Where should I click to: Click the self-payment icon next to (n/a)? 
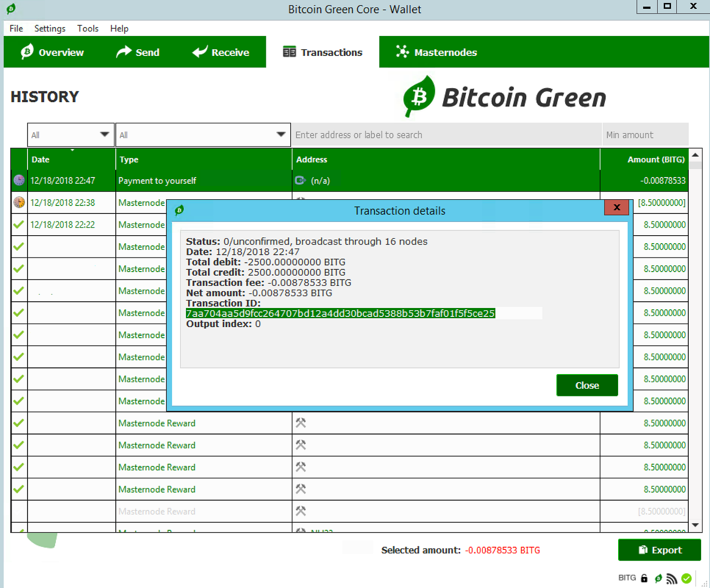300,180
